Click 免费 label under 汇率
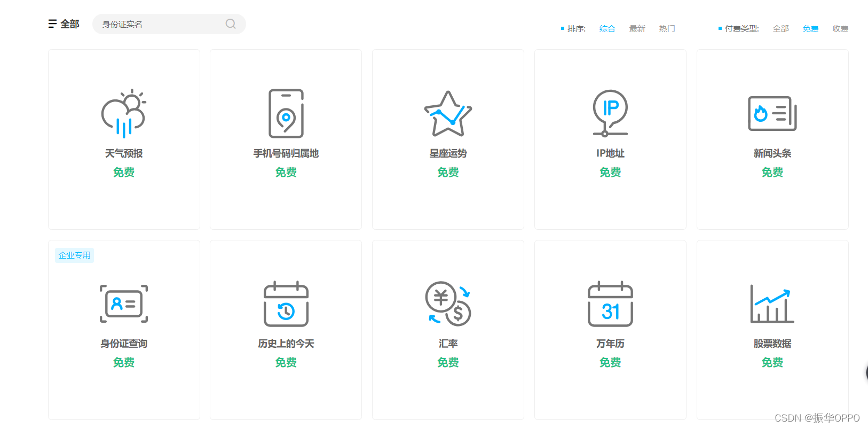The image size is (868, 428). pos(448,362)
